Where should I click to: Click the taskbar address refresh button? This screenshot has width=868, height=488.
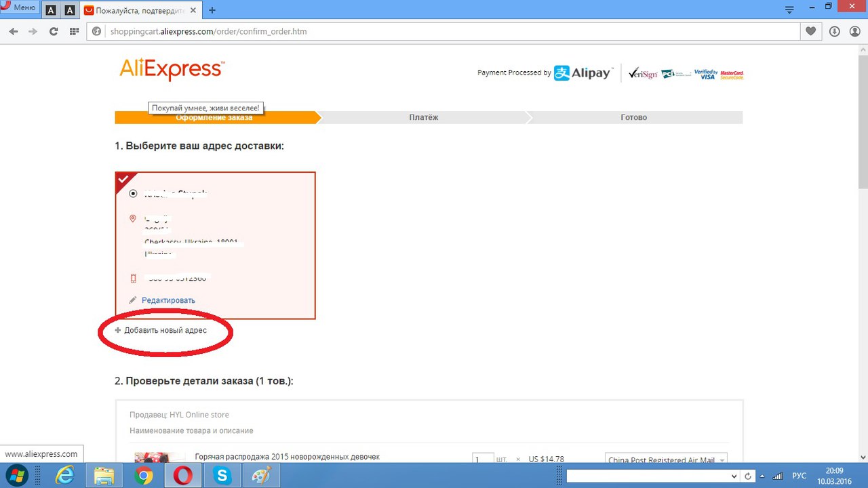[747, 476]
